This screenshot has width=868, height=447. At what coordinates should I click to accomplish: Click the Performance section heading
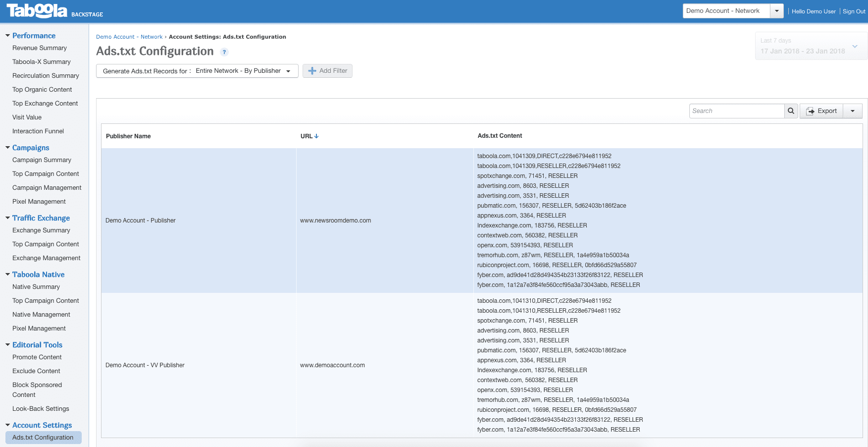pos(34,36)
